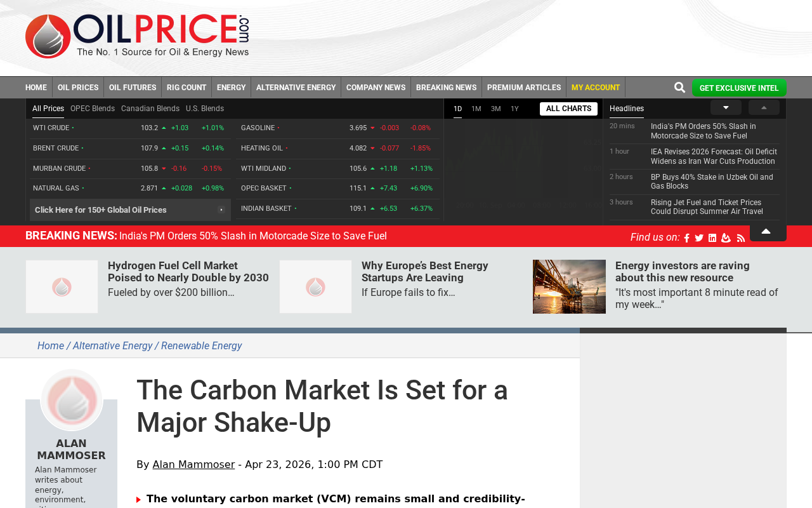Click the flame community icon next to LinkedIn
This screenshot has height=508, width=812.
pos(726,238)
